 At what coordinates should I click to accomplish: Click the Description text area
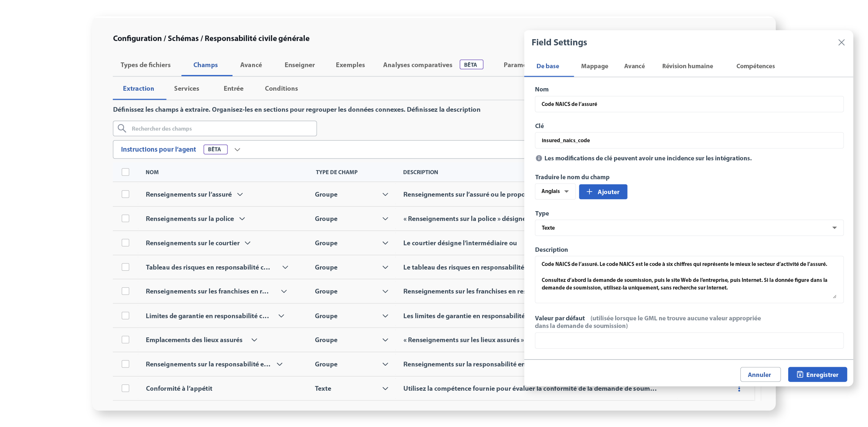pyautogui.click(x=689, y=279)
